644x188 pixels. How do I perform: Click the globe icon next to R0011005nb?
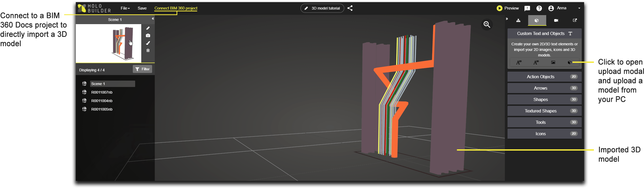tap(84, 109)
